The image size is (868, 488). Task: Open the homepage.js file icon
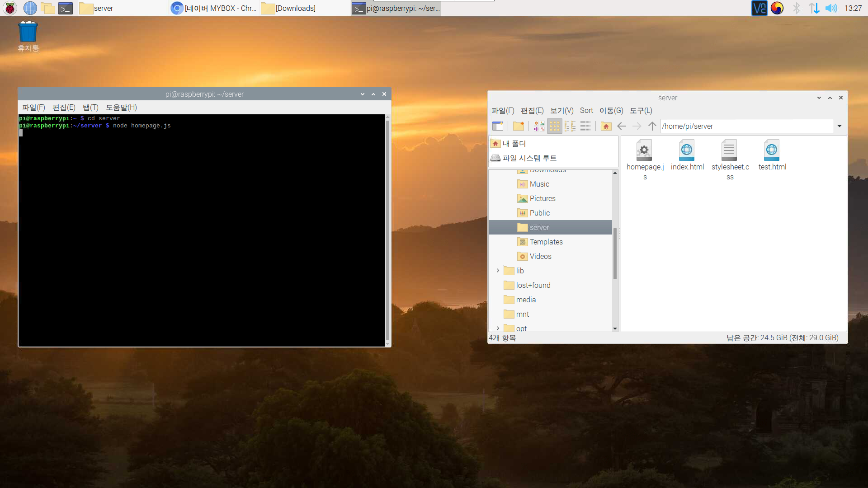point(644,150)
